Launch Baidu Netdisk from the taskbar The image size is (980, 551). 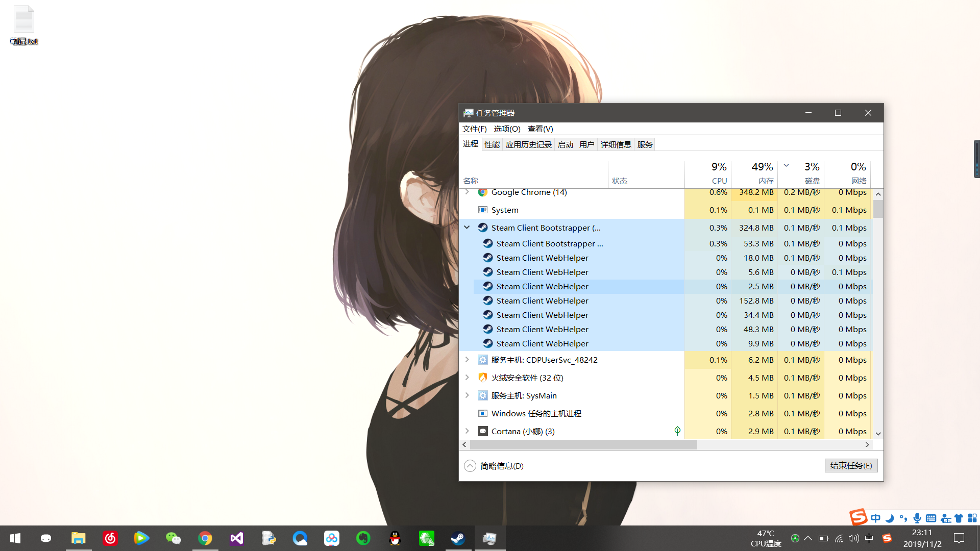click(x=332, y=538)
